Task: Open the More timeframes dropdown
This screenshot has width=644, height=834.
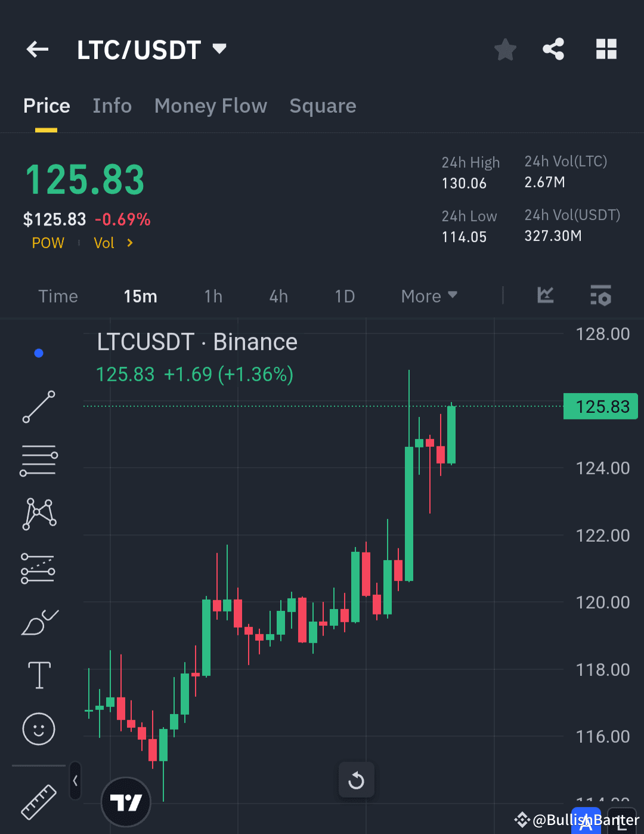Action: tap(428, 296)
